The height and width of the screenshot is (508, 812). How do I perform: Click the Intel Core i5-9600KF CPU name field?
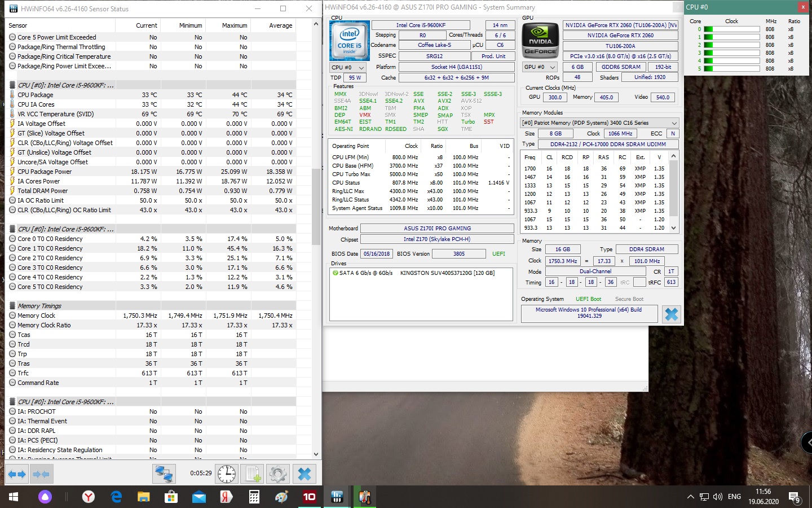pyautogui.click(x=421, y=25)
